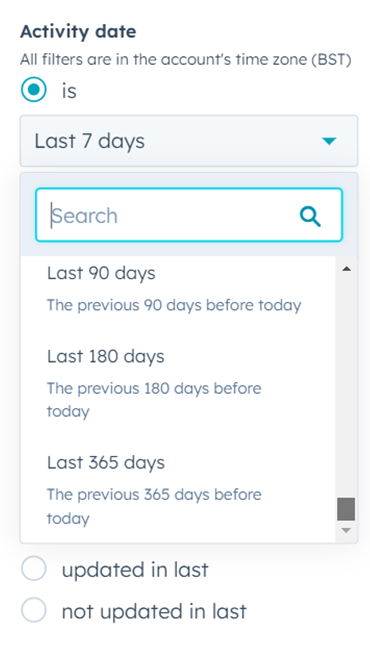Choose the Last 365 days option

[x=178, y=490]
